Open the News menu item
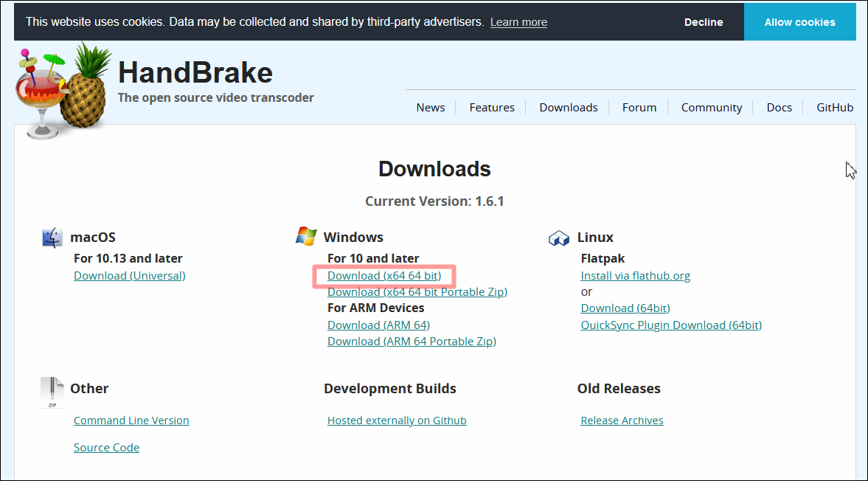The height and width of the screenshot is (481, 868). coord(430,108)
